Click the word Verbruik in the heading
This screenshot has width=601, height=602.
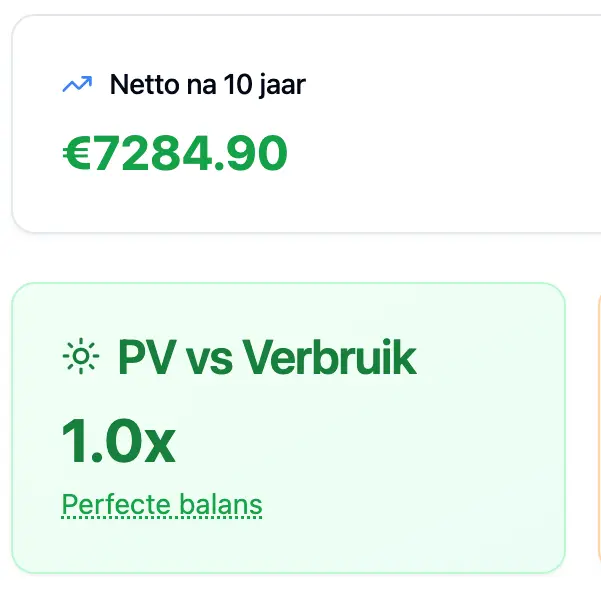(x=329, y=357)
